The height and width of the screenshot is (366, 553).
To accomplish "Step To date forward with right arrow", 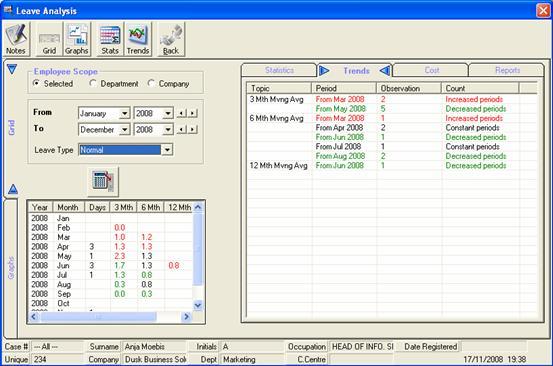I will [x=192, y=129].
